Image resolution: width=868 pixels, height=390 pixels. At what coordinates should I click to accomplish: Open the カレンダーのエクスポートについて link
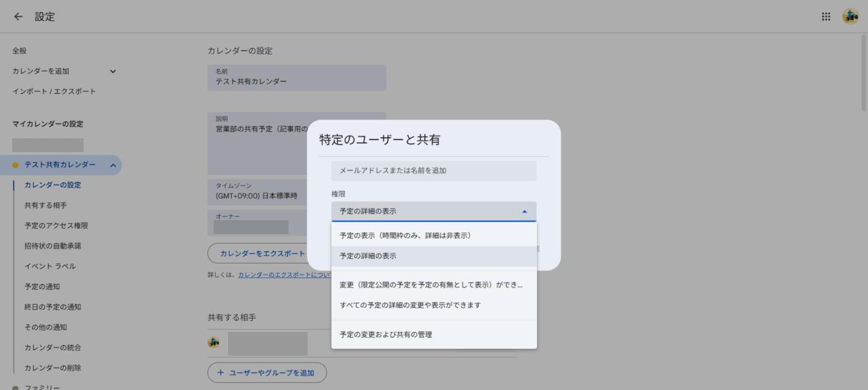point(285,275)
